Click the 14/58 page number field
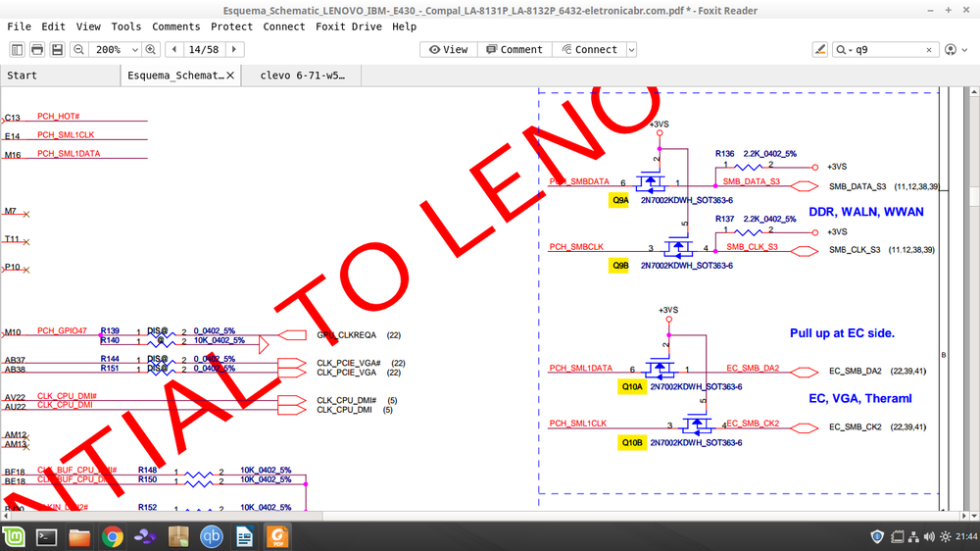The width and height of the screenshot is (980, 551). click(x=204, y=49)
